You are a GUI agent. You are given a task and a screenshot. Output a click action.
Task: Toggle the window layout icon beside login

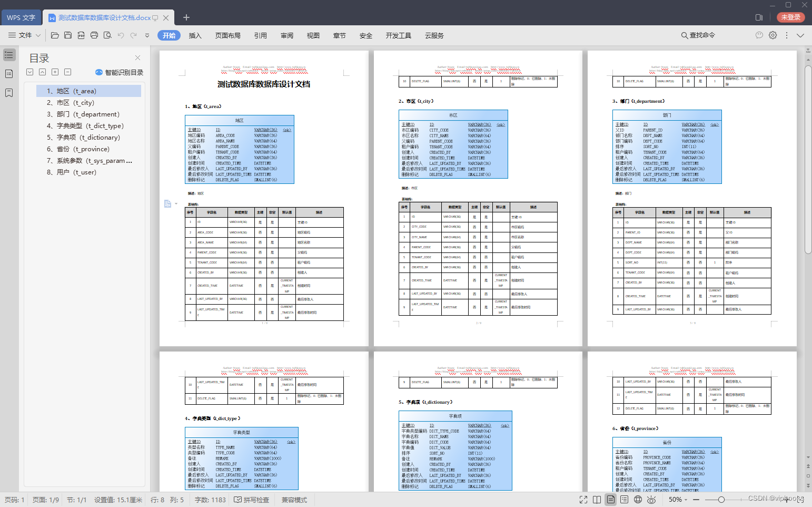[x=759, y=17]
